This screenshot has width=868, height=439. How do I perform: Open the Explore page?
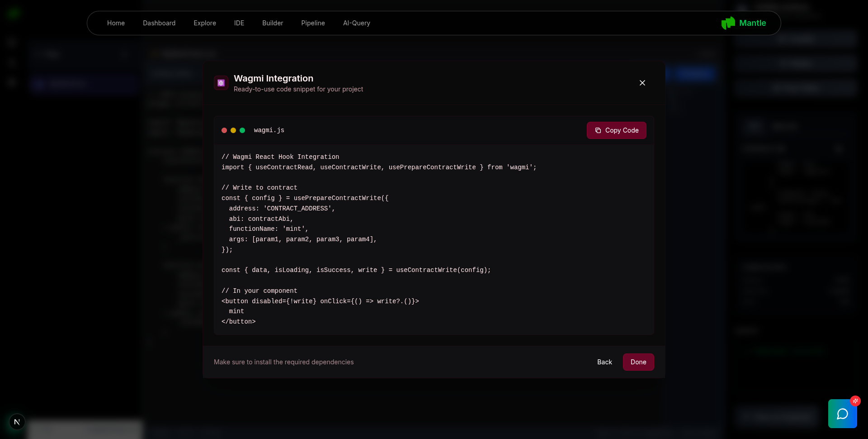(x=205, y=23)
